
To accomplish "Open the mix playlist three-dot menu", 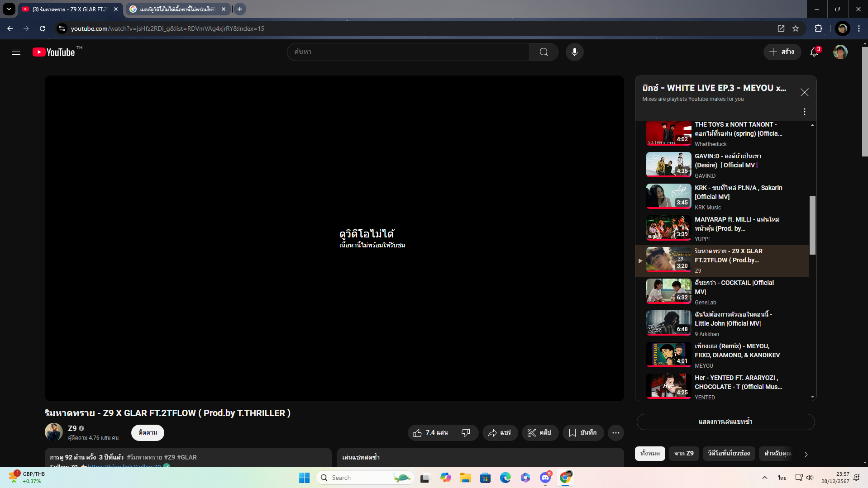I will (804, 112).
